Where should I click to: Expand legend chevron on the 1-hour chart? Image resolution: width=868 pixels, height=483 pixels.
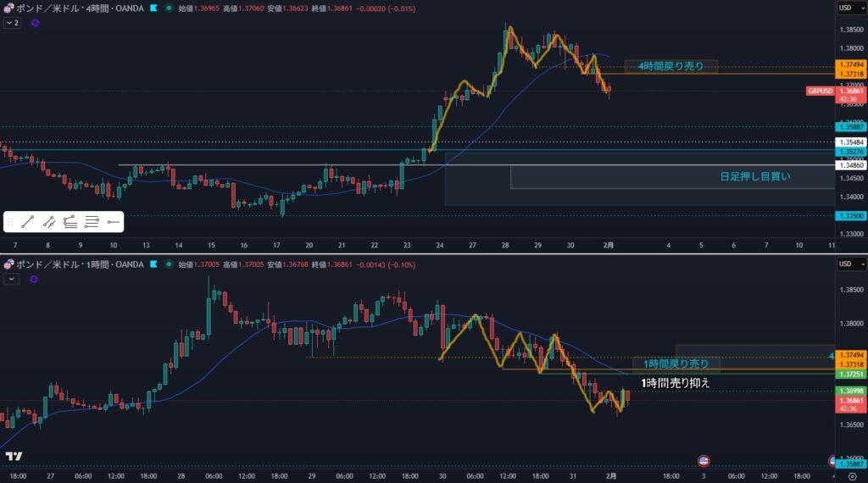[x=11, y=278]
